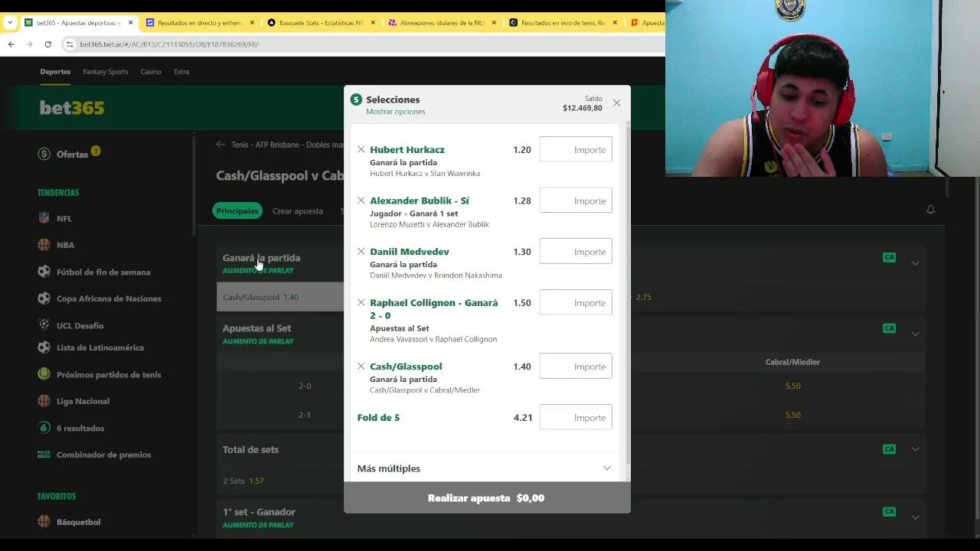Click the browser forward button
The height and width of the screenshot is (551, 980).
tap(29, 44)
